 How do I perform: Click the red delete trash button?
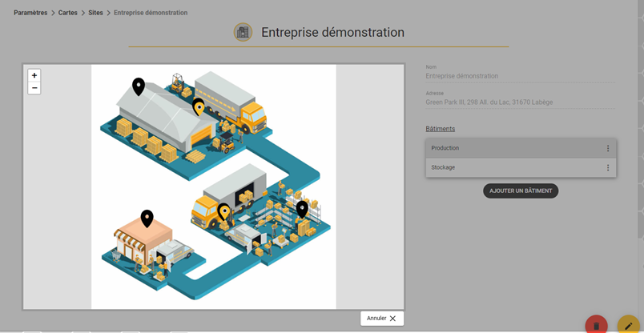pyautogui.click(x=597, y=326)
